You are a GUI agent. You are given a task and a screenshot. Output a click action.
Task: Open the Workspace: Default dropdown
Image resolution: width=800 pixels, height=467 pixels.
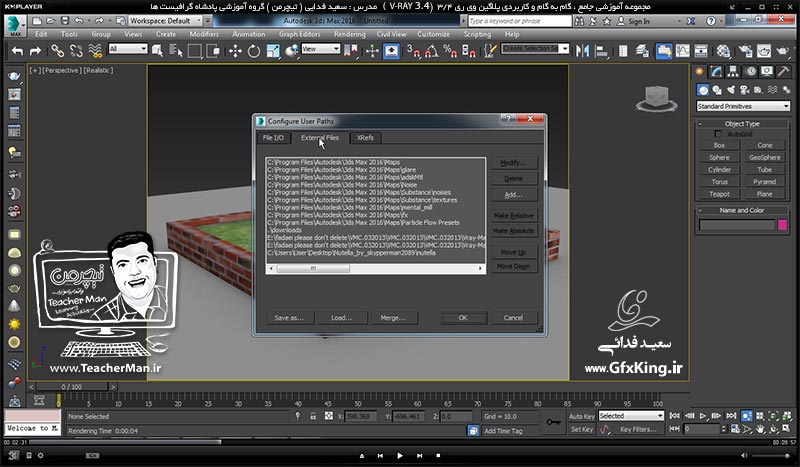[165, 21]
